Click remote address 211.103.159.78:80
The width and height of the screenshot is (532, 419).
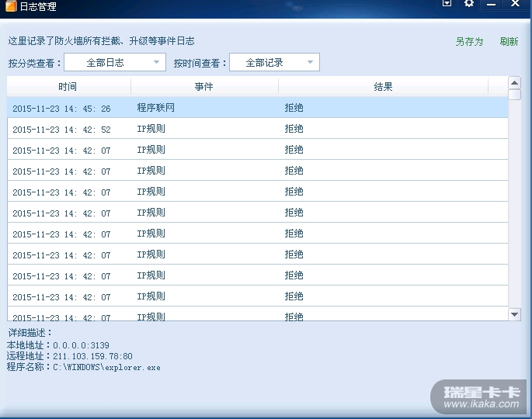[x=92, y=356]
